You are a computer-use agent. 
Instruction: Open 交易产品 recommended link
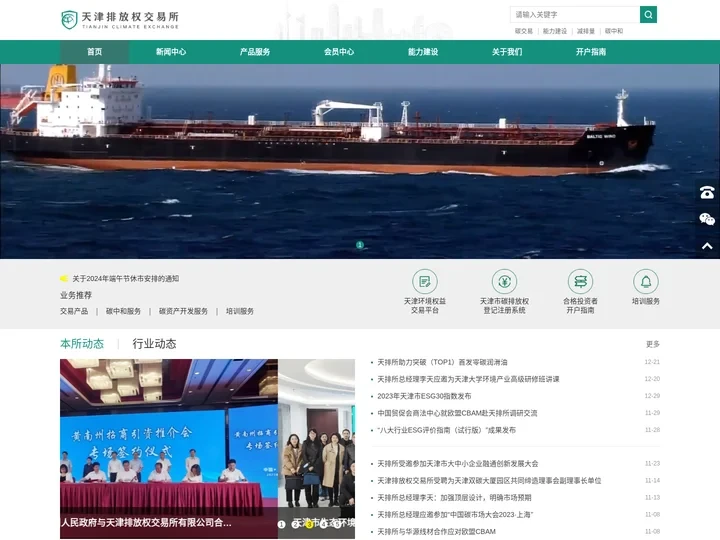74,311
